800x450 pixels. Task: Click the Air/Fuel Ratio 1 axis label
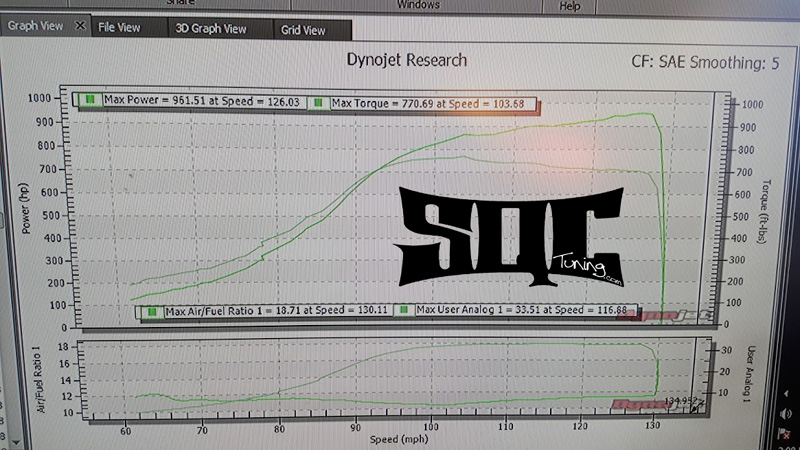point(39,379)
